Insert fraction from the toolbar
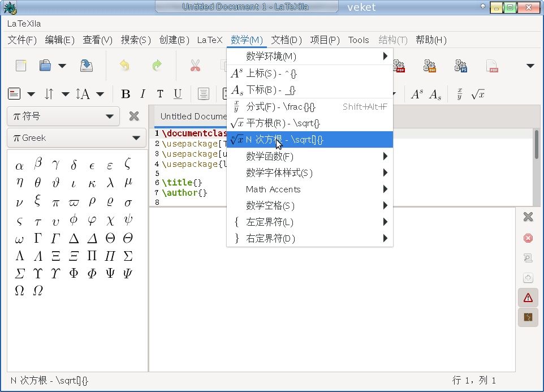 pos(460,94)
